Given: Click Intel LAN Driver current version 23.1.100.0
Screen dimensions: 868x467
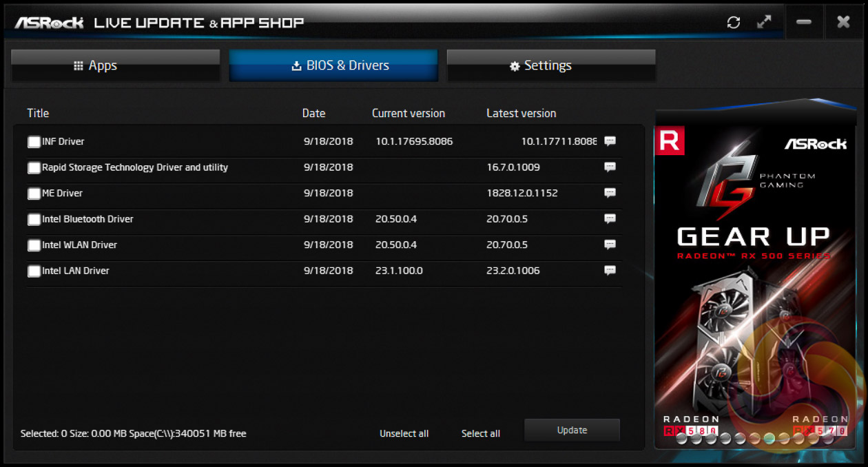Looking at the screenshot, I should tap(399, 271).
